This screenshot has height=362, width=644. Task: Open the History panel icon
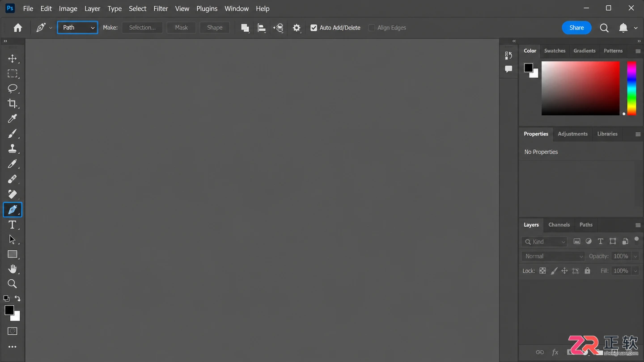[x=508, y=55]
